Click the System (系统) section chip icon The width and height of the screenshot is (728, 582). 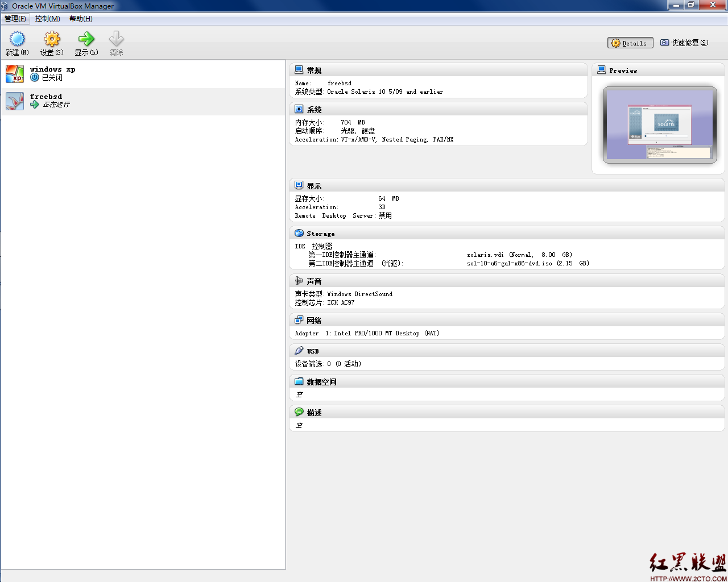pyautogui.click(x=299, y=109)
